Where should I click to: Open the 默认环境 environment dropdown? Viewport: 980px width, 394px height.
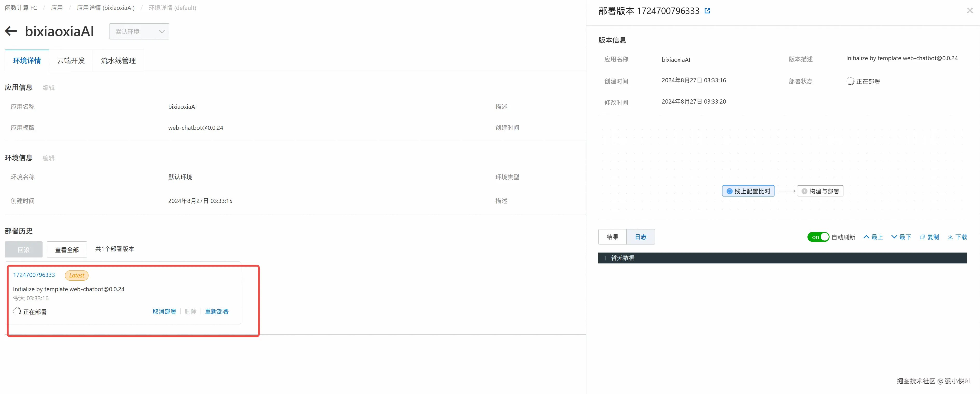pyautogui.click(x=139, y=32)
